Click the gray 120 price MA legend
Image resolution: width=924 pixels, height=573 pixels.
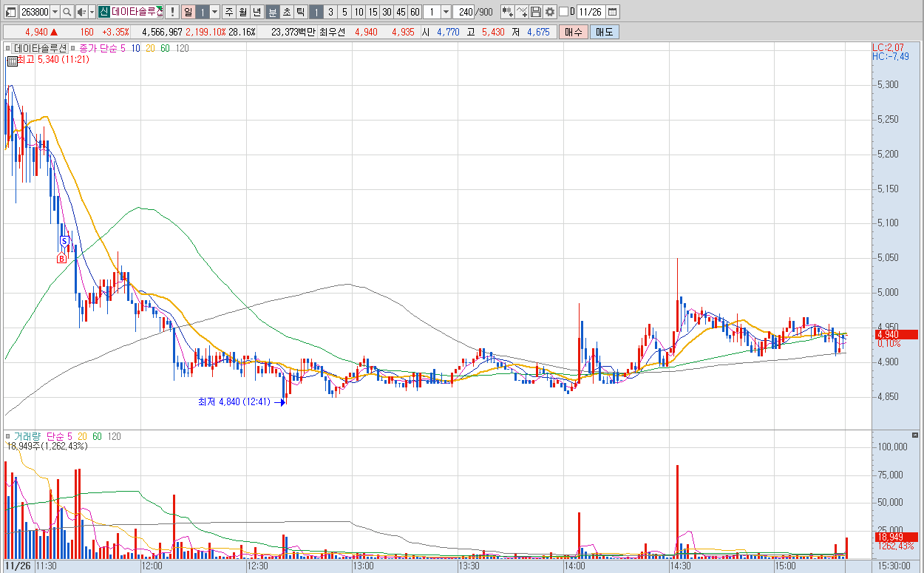click(x=182, y=48)
